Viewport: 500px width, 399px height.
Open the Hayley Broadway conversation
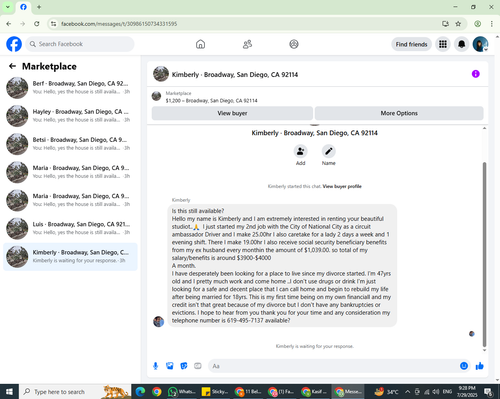[70, 116]
